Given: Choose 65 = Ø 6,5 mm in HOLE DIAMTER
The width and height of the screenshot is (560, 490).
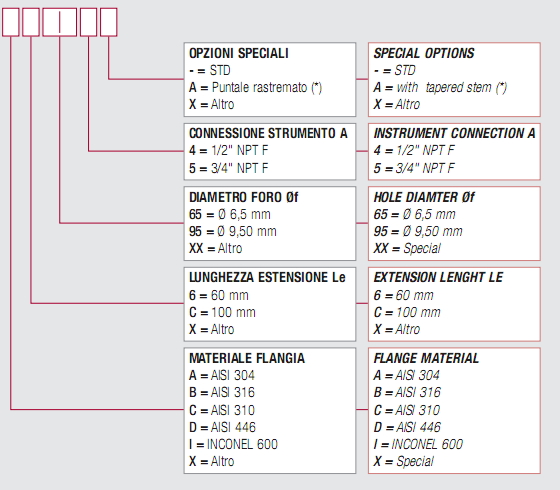Looking at the screenshot, I should (x=415, y=214).
